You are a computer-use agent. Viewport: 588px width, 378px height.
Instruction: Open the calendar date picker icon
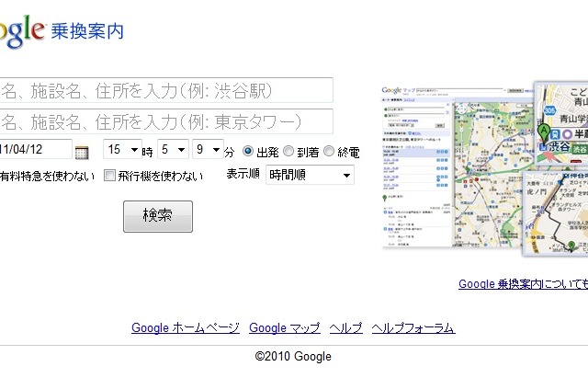pos(82,153)
